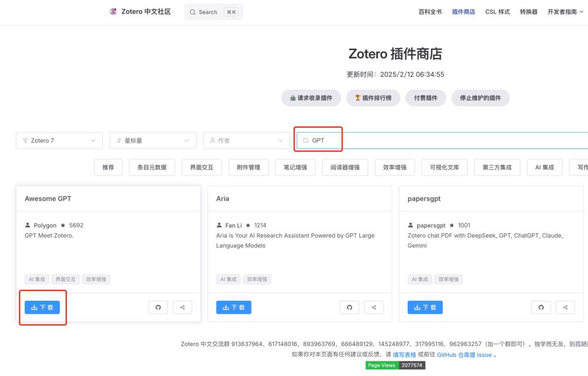Select the 笔记增强 category filter
This screenshot has width=588, height=376.
pyautogui.click(x=296, y=167)
